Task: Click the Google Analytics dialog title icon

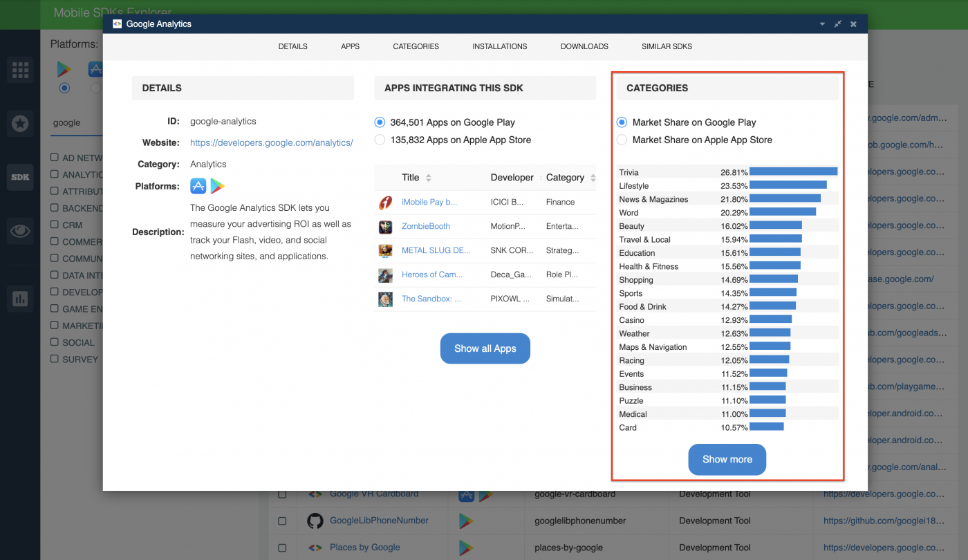Action: click(118, 24)
